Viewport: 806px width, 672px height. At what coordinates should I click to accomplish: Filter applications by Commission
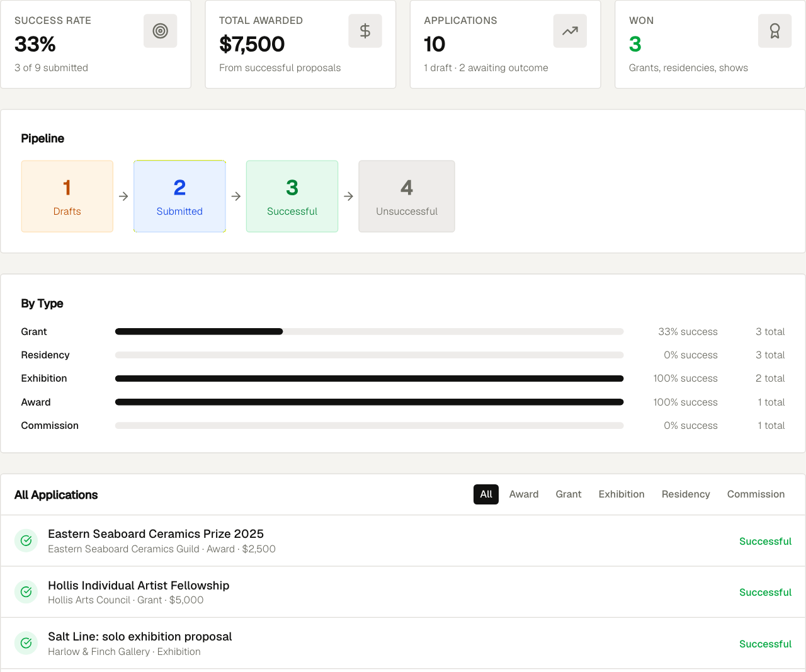pos(756,494)
